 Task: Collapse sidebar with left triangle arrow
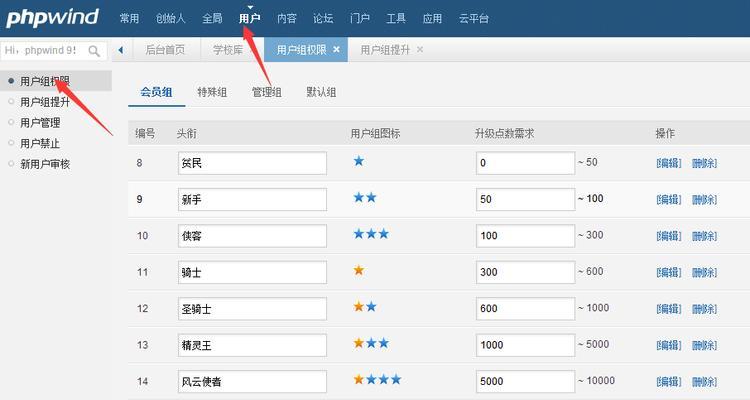(x=121, y=50)
